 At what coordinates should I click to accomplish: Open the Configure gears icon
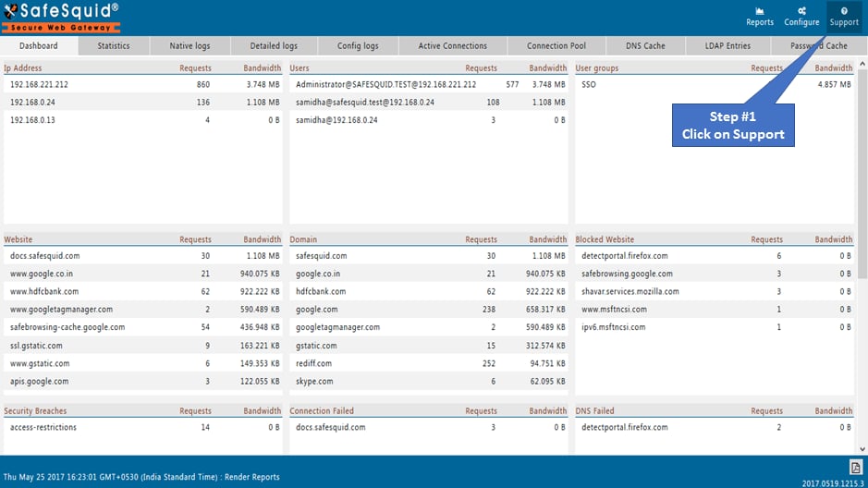801,11
